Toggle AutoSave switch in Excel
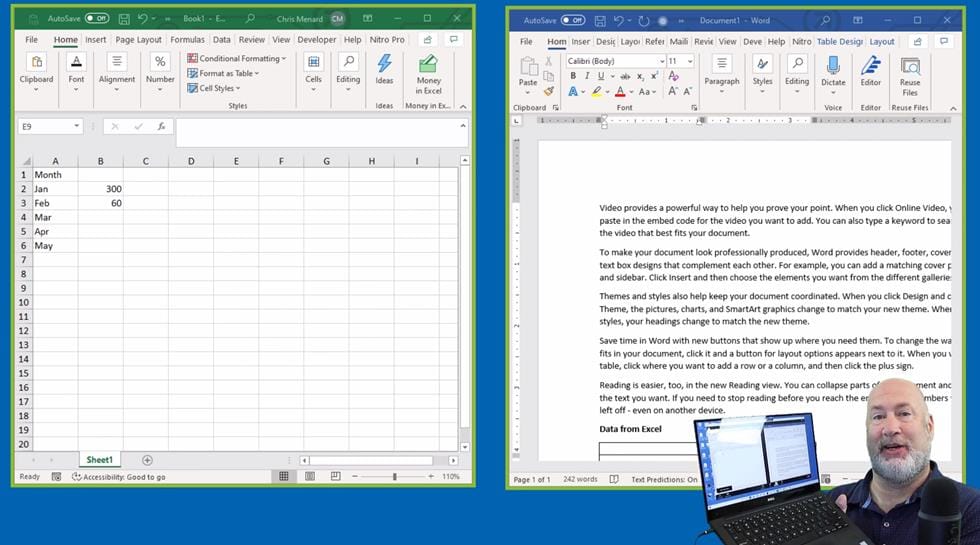The image size is (980, 545). point(96,18)
